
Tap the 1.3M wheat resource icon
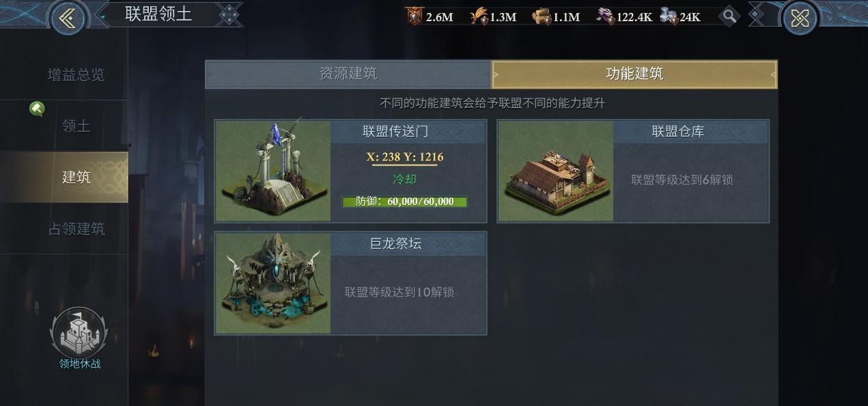pyautogui.click(x=479, y=16)
